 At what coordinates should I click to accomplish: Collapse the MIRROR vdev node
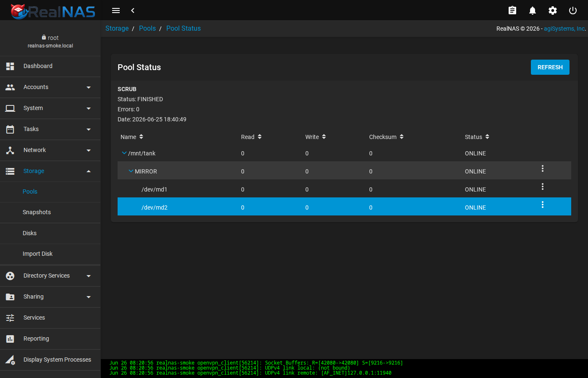tap(131, 171)
